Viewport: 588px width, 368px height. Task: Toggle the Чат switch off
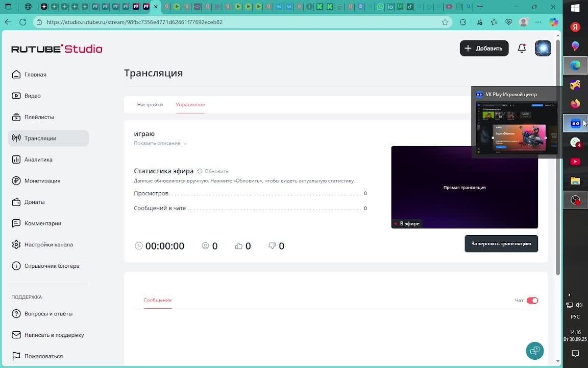tap(532, 301)
